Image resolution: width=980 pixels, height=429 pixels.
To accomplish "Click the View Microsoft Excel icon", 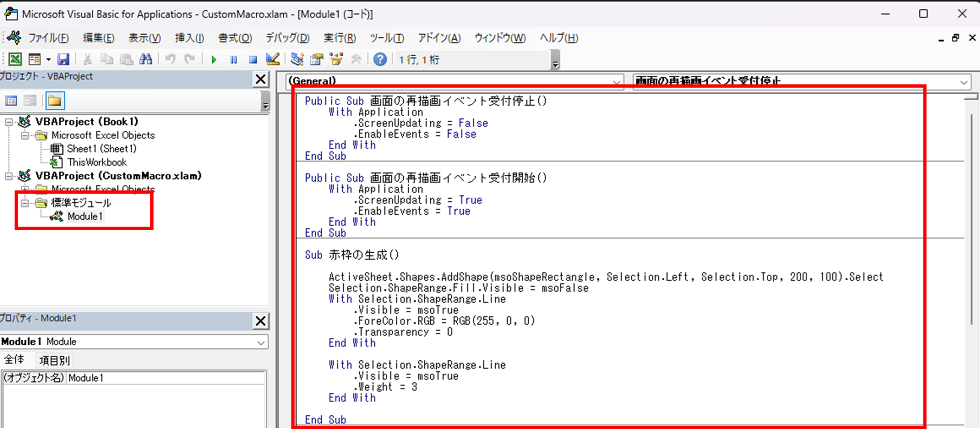I will coord(15,59).
